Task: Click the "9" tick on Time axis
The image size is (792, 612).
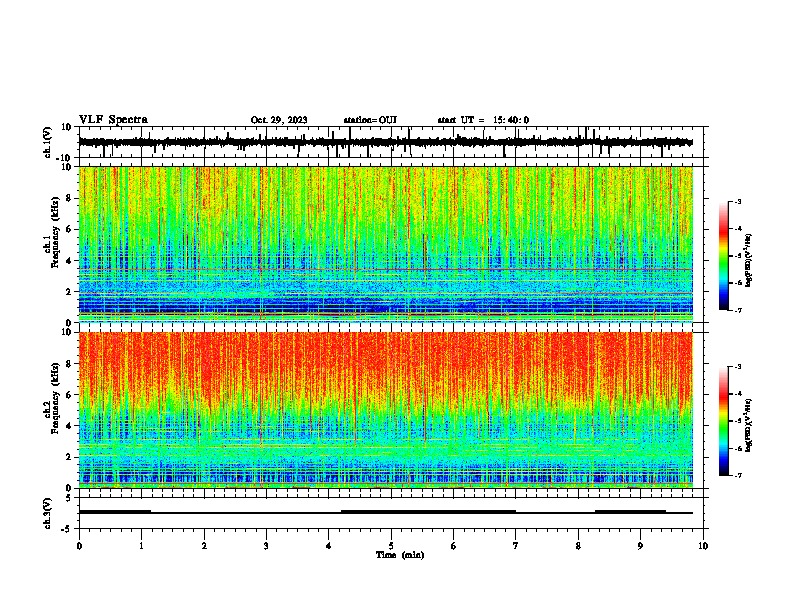Action: (640, 546)
